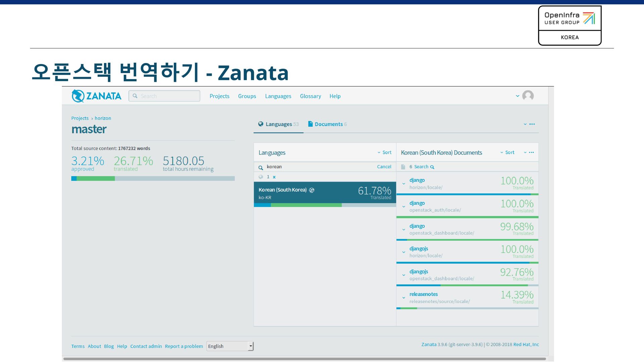Click the horizontal scrollbar at bottom
Screen dimensions: 644x362
(x=305, y=359)
